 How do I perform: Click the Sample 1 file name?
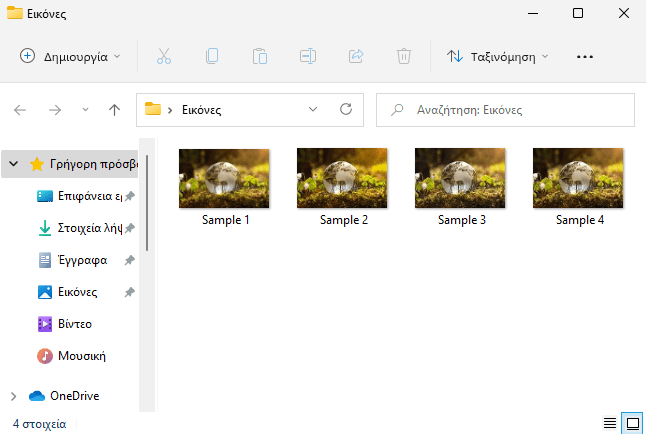(x=226, y=220)
